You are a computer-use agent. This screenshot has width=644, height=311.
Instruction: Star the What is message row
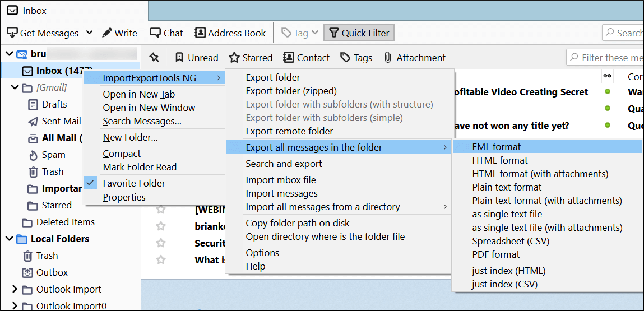coord(161,259)
